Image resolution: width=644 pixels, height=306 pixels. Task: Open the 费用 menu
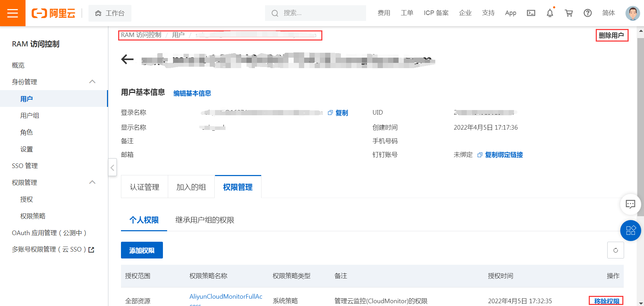coord(384,13)
